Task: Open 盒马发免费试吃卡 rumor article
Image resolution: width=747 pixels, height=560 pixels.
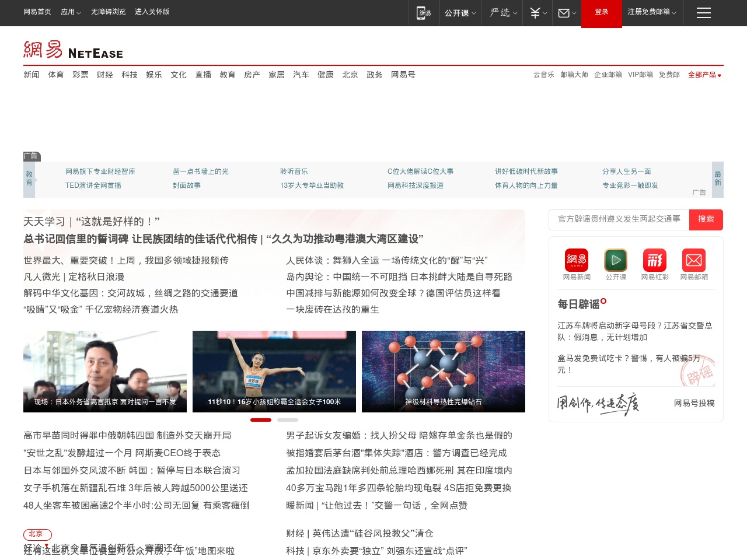Action: coord(629,364)
